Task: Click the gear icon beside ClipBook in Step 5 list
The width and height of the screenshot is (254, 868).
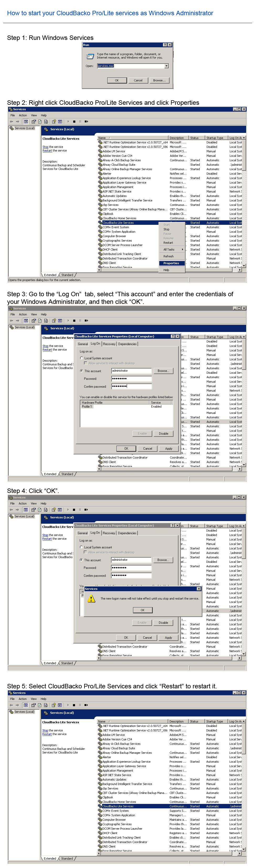Action: pos(100,797)
